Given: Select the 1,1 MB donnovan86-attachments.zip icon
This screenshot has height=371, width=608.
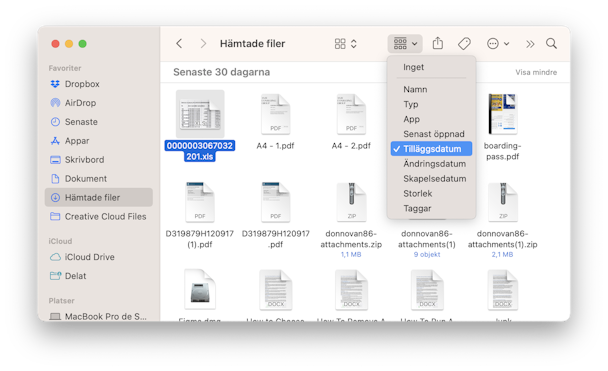Looking at the screenshot, I should 351,202.
